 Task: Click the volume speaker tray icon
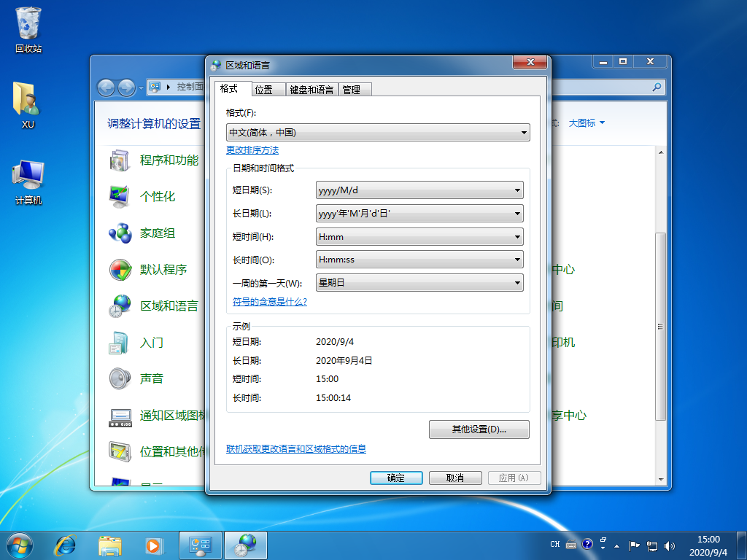[670, 545]
